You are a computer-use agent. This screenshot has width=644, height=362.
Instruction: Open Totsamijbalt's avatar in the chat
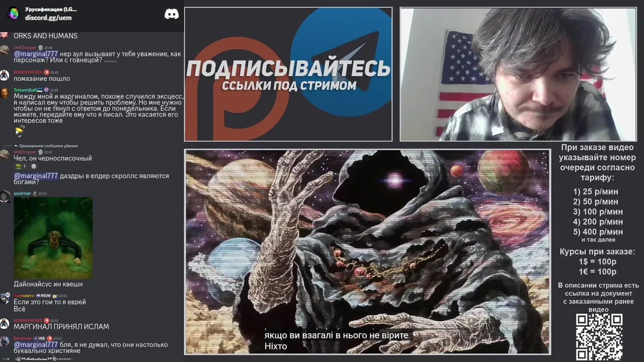[x=5, y=93]
